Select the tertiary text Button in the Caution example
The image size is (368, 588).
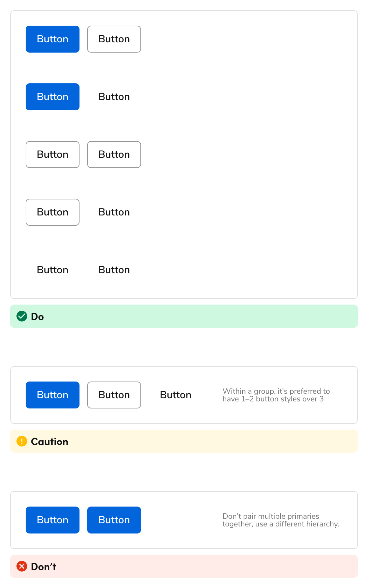point(175,395)
